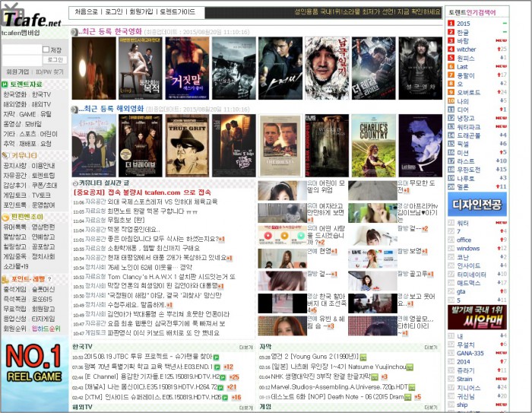This screenshot has width=532, height=413.
Task: Open the 디자인전공 banner ad
Action: tap(477, 204)
